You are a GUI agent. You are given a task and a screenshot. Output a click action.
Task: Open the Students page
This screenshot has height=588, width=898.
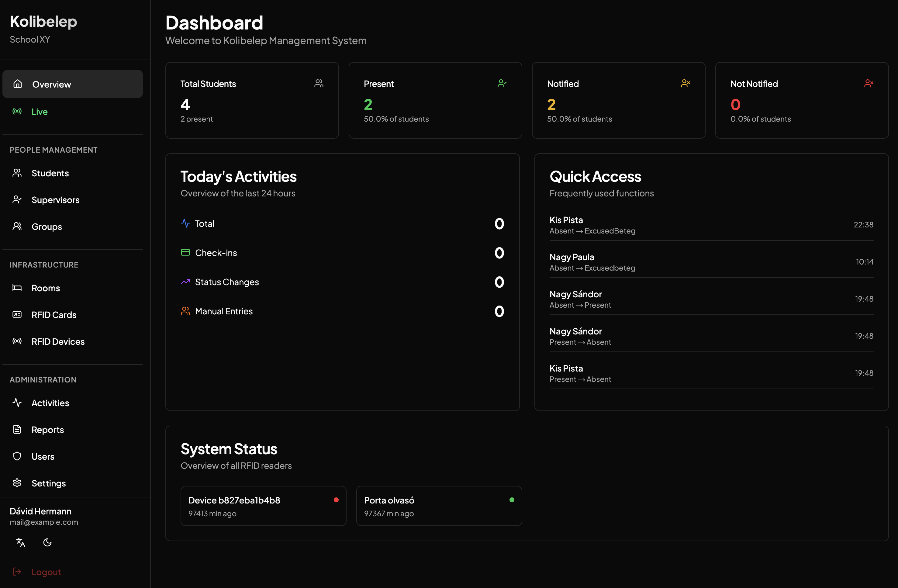(50, 173)
